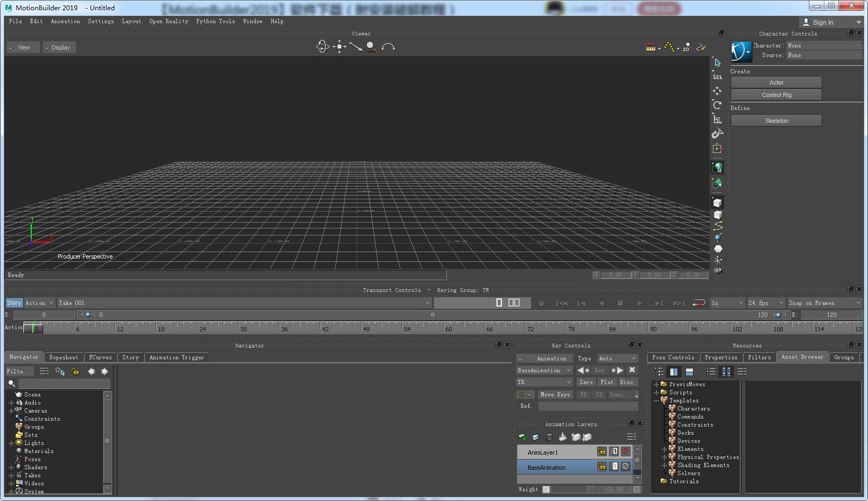868x501 pixels.
Task: Expand the Templates folder in Asset Browser
Action: [x=656, y=400]
